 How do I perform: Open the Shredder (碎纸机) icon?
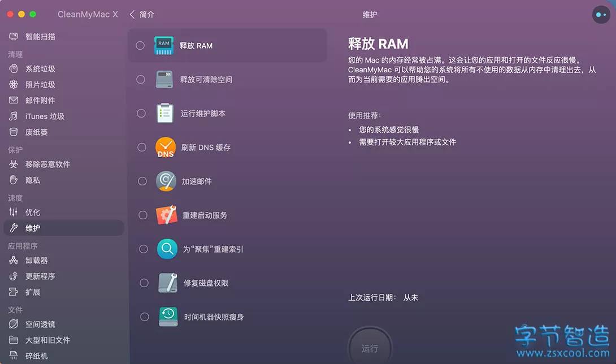point(14,356)
